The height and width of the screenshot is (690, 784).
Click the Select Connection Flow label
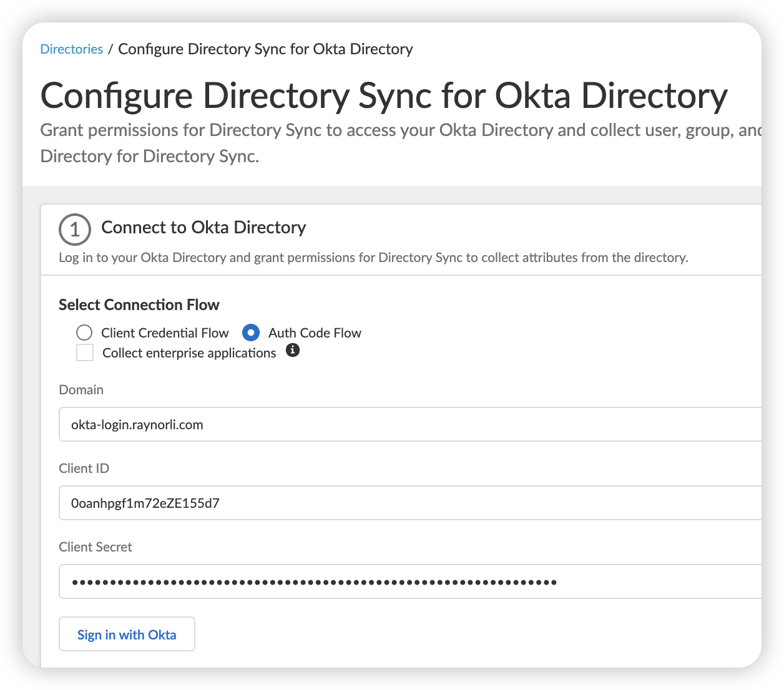(x=139, y=304)
